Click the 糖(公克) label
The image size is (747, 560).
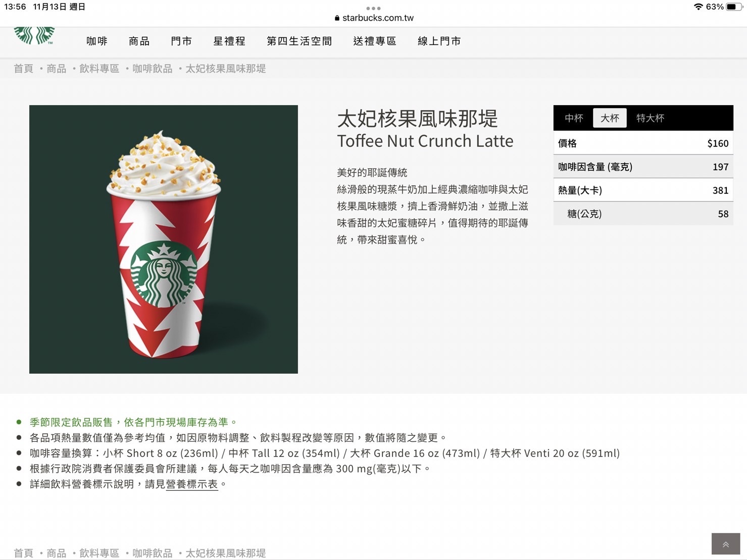point(584,214)
